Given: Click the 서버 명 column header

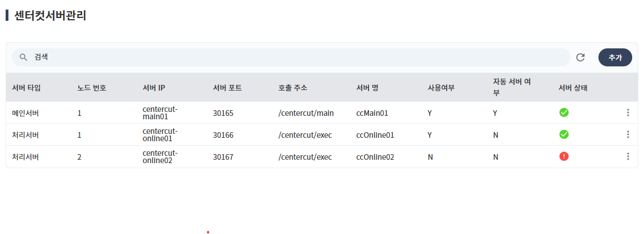Looking at the screenshot, I should tap(367, 88).
